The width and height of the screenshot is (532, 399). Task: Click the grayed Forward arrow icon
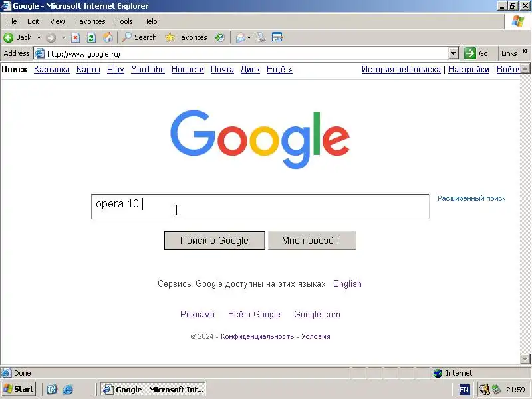click(51, 37)
